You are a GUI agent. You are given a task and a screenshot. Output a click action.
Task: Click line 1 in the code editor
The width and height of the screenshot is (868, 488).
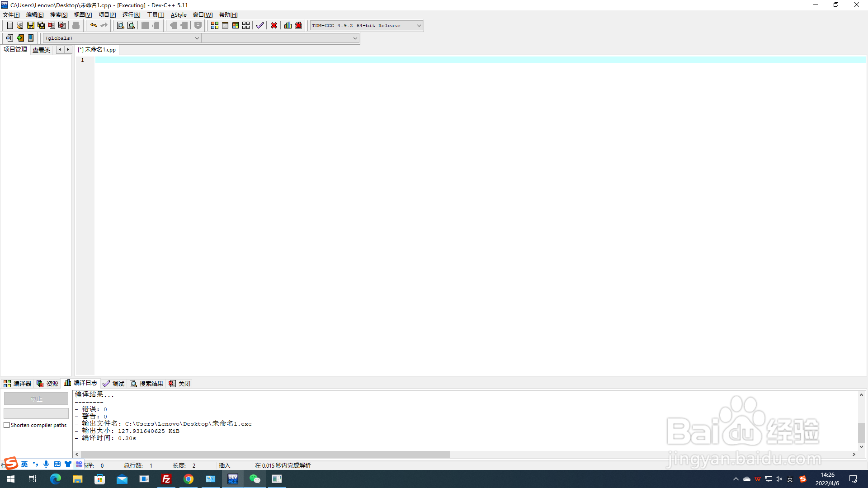pos(480,60)
